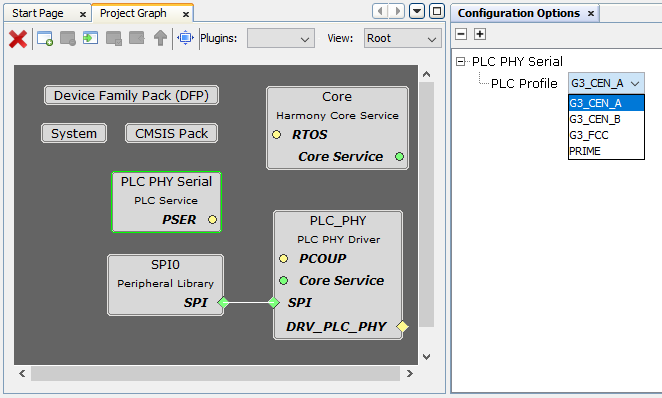Click the grayed edit group toolbar icon
662x398 pixels.
click(114, 38)
